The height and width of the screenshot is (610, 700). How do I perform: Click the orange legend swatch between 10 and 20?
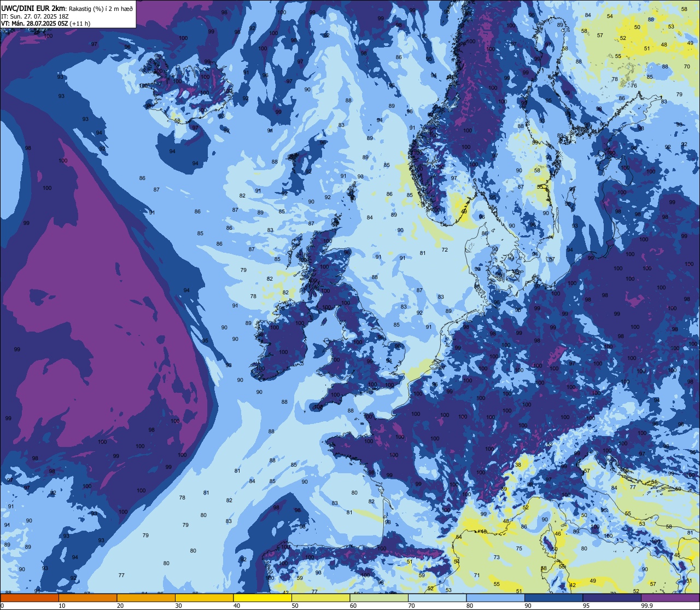[x=88, y=597]
